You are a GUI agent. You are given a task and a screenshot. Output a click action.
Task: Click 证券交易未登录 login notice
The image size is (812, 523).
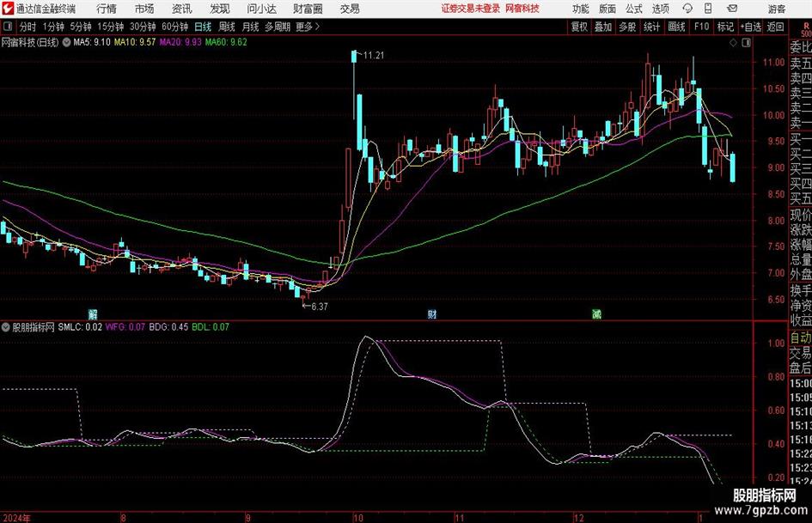471,9
